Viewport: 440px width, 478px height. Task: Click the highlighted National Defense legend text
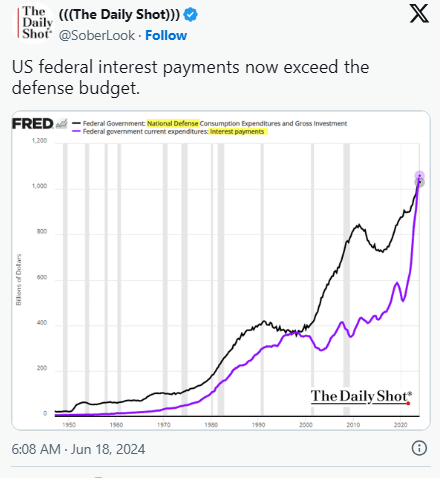pos(173,123)
